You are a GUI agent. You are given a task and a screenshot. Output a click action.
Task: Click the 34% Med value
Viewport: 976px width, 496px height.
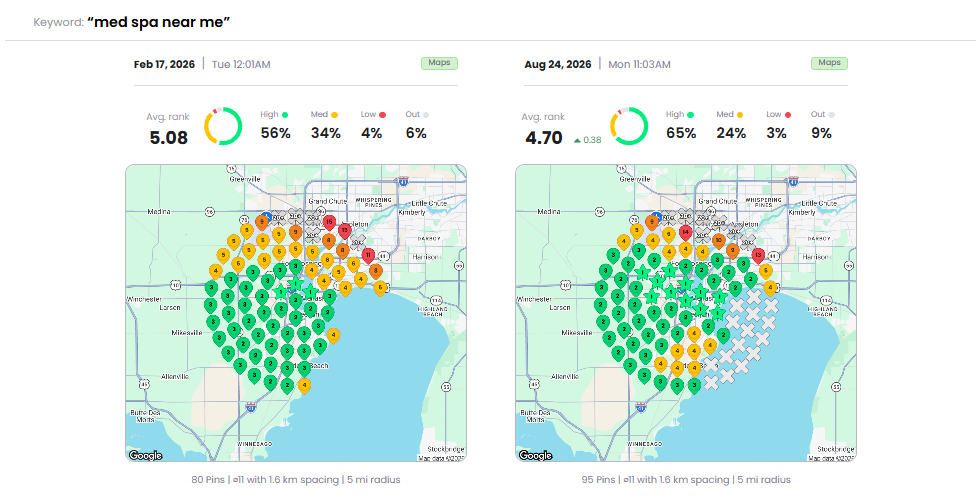coord(326,133)
